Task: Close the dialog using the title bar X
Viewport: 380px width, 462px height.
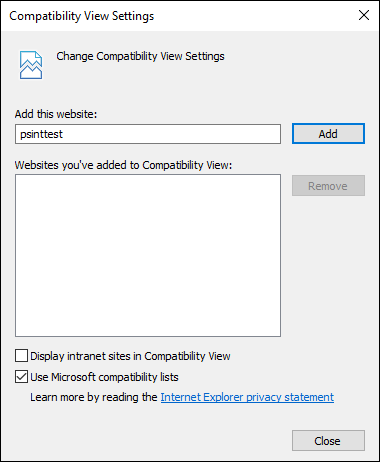Action: (364, 15)
